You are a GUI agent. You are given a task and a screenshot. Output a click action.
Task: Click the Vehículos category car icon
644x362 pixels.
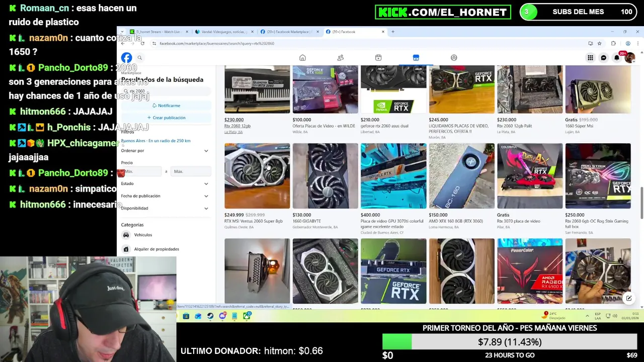126,235
